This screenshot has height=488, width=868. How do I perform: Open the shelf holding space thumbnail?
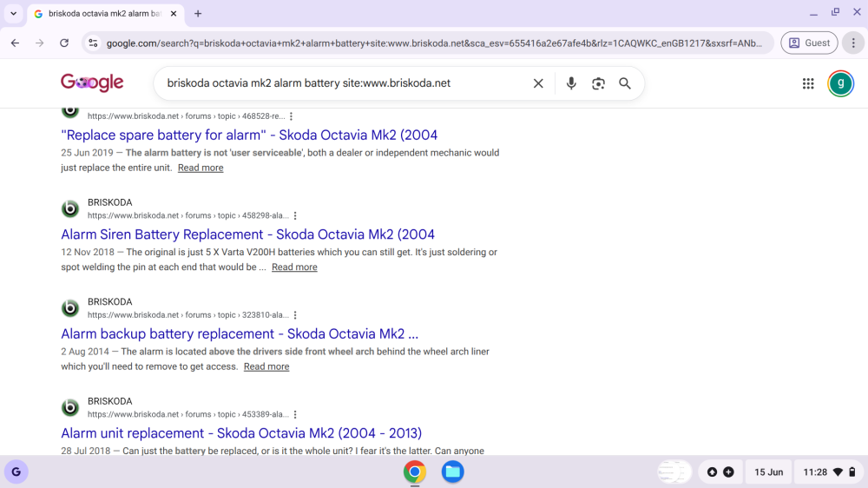tap(674, 472)
